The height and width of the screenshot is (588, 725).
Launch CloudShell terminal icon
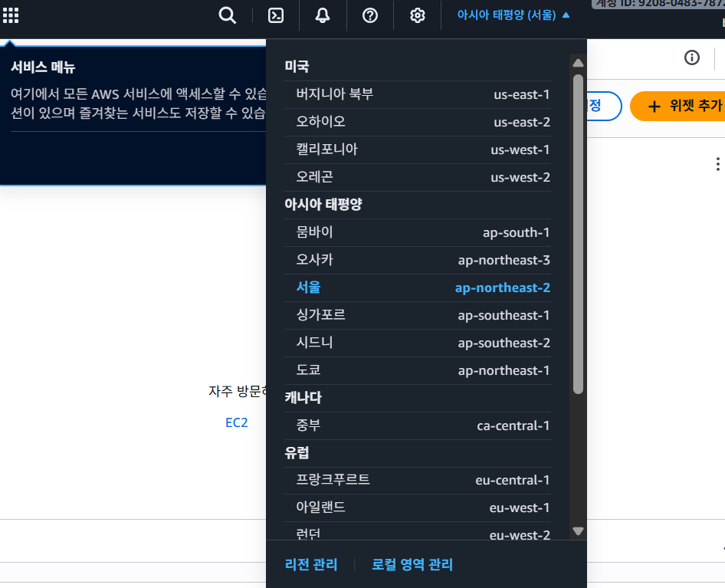pyautogui.click(x=276, y=15)
